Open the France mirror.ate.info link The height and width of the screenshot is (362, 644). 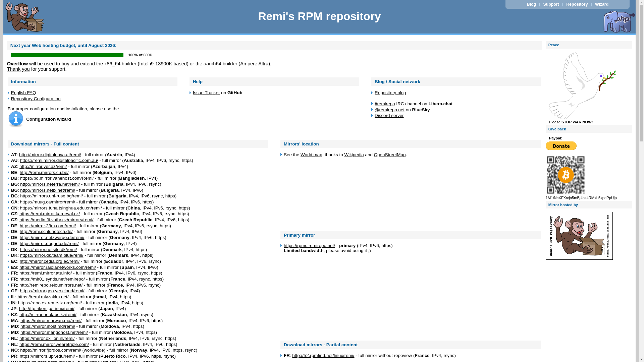46,273
